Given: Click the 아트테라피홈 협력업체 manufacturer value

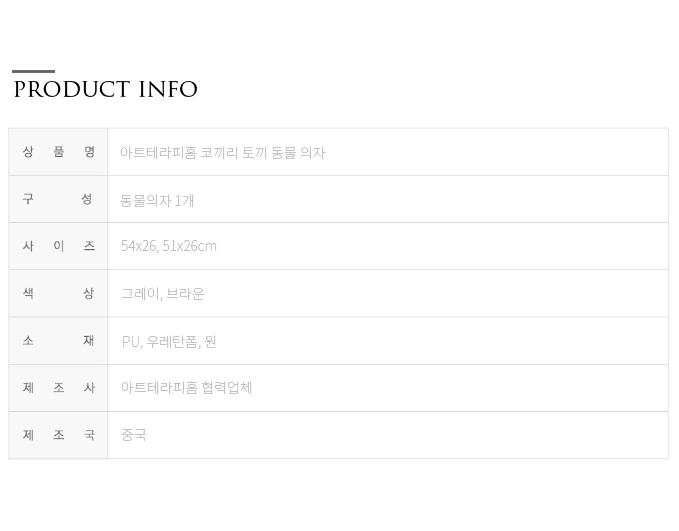Looking at the screenshot, I should coord(186,388).
